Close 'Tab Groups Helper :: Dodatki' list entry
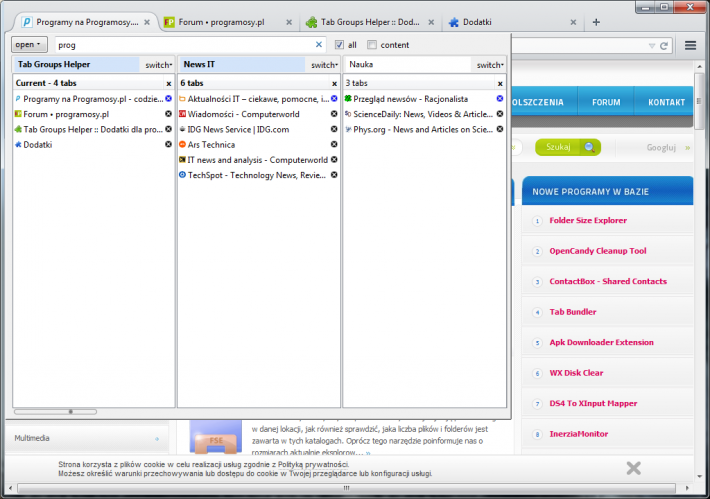Screen dimensions: 710x499 168,129
